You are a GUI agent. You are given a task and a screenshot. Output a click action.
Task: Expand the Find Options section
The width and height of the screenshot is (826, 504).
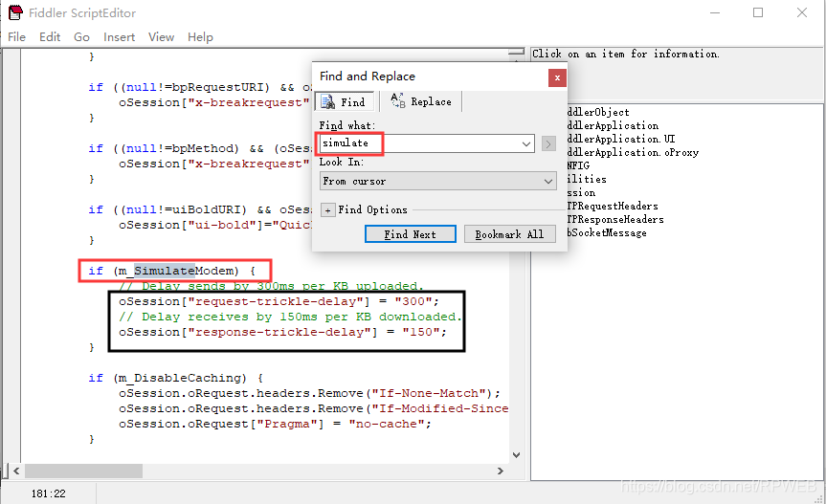tap(327, 210)
